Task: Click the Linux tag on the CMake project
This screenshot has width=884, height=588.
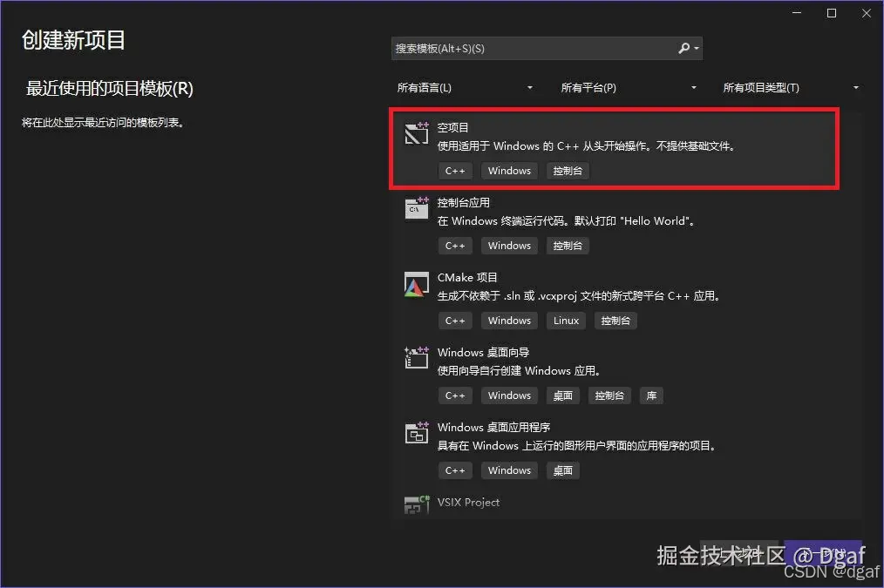Action: pos(566,321)
